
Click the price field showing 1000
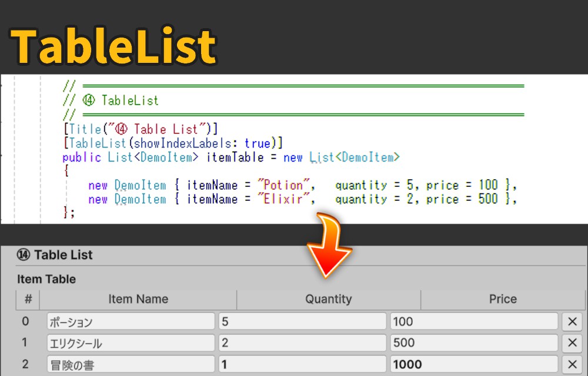point(473,364)
